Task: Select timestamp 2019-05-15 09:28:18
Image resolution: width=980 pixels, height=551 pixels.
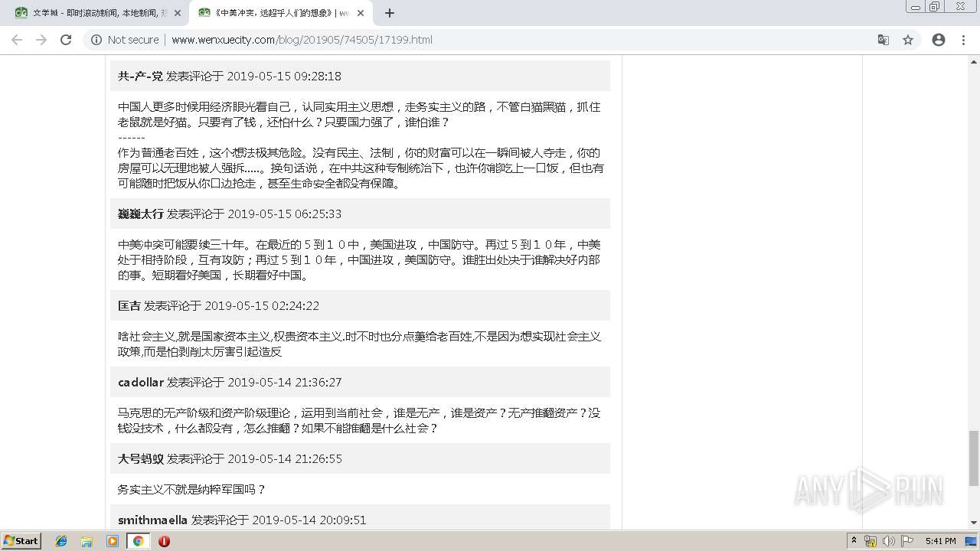Action: (284, 76)
